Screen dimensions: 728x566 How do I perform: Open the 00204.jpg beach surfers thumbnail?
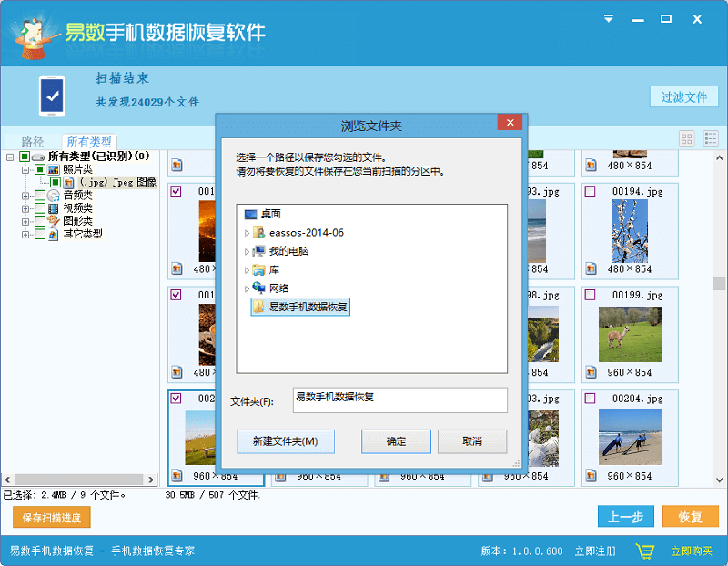[x=630, y=438]
